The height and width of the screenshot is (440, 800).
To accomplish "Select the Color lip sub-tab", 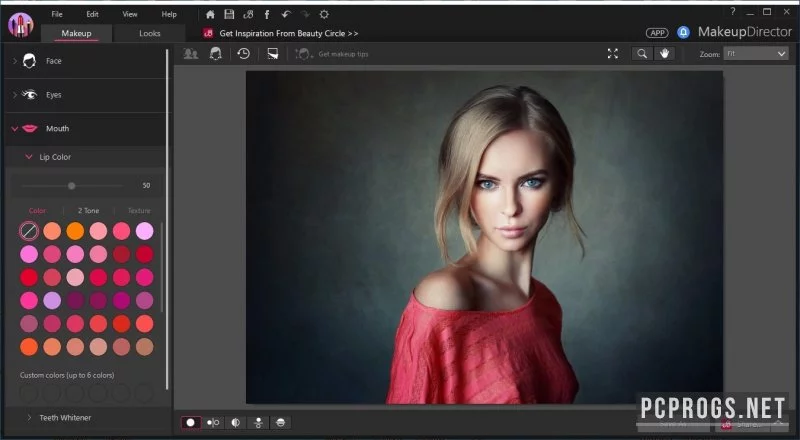I will click(x=37, y=210).
